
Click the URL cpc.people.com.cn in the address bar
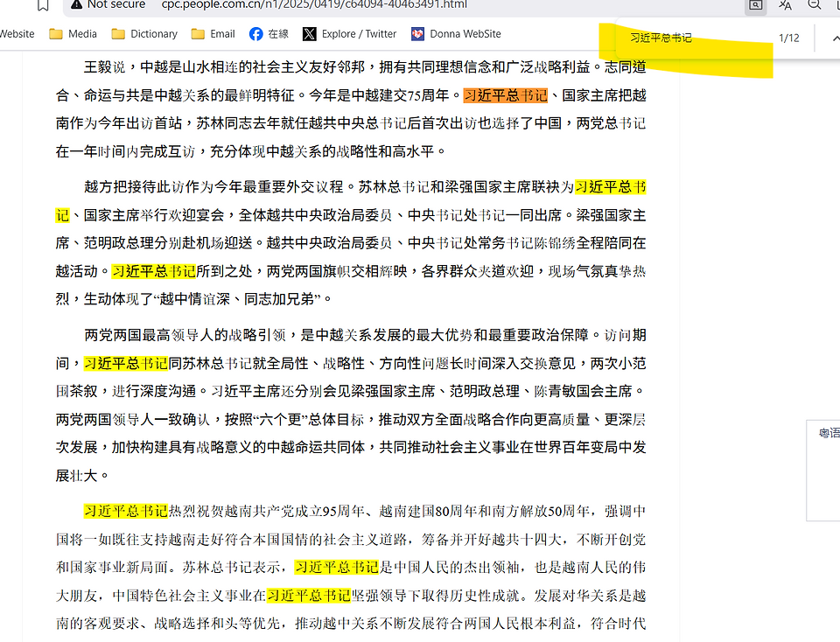pyautogui.click(x=314, y=5)
